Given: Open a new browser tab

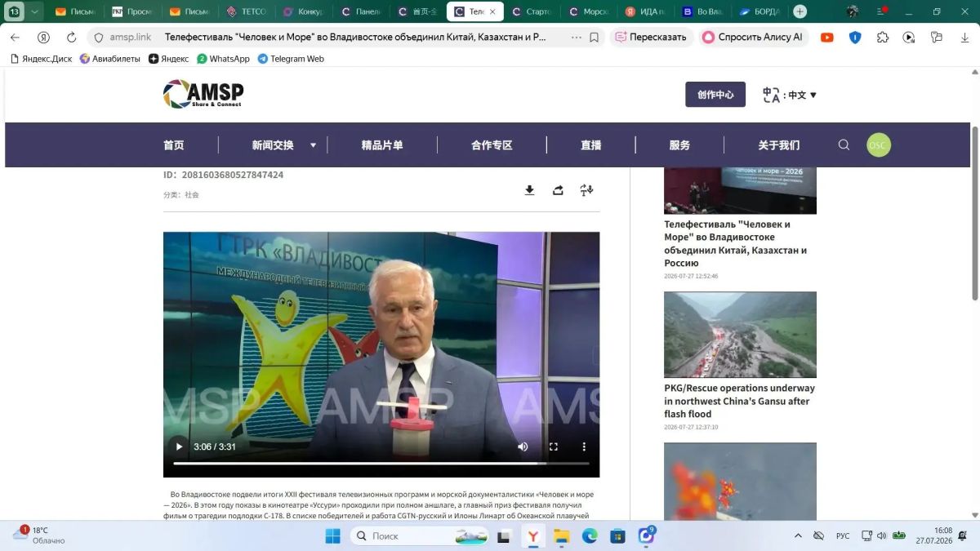Looking at the screenshot, I should point(800,11).
